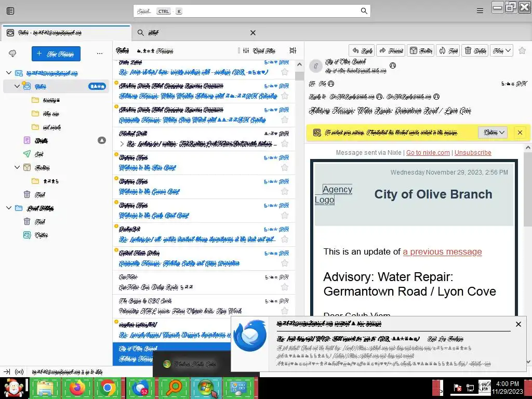Collapse the email account tree at top of folder pane

(x=9, y=73)
